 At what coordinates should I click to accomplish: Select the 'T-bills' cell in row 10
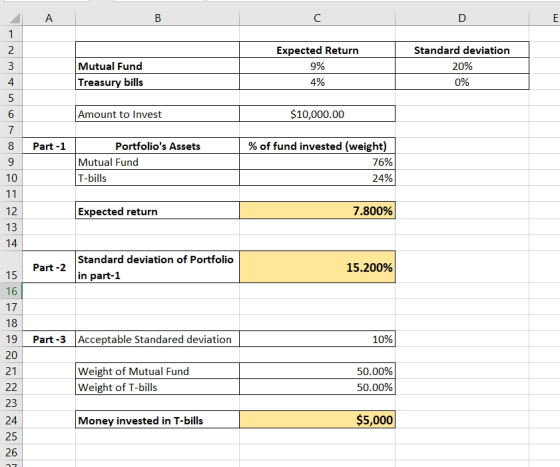coord(158,178)
